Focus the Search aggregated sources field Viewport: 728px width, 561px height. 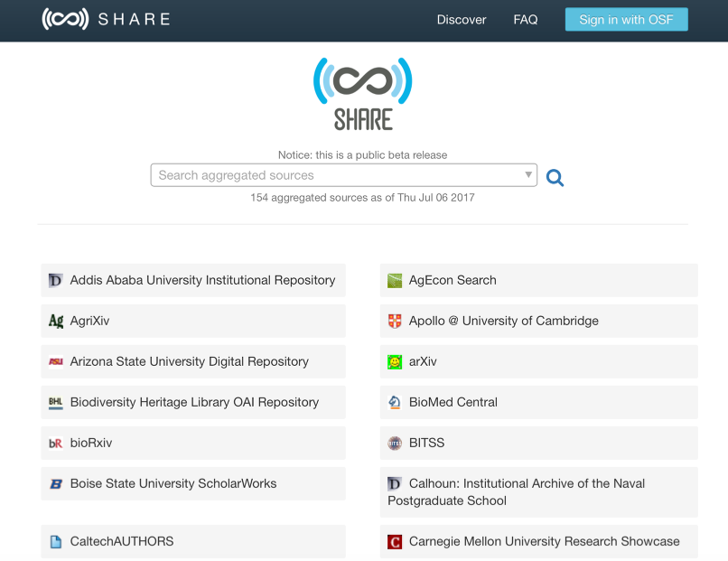click(x=343, y=175)
